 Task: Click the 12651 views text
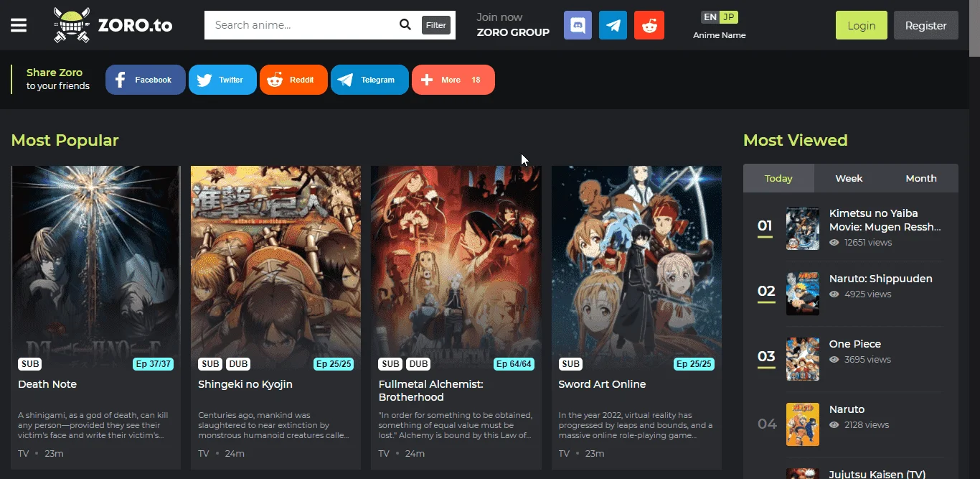click(x=868, y=243)
